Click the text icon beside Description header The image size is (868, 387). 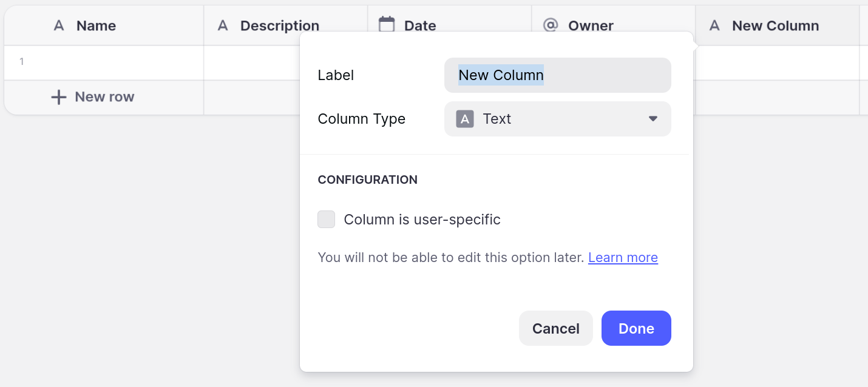click(223, 25)
